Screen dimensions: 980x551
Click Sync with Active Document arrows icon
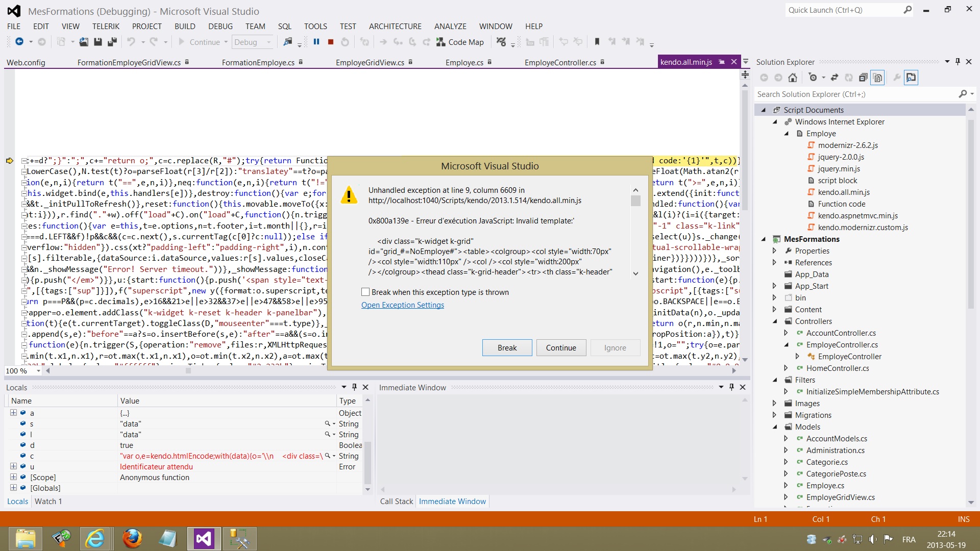point(835,78)
